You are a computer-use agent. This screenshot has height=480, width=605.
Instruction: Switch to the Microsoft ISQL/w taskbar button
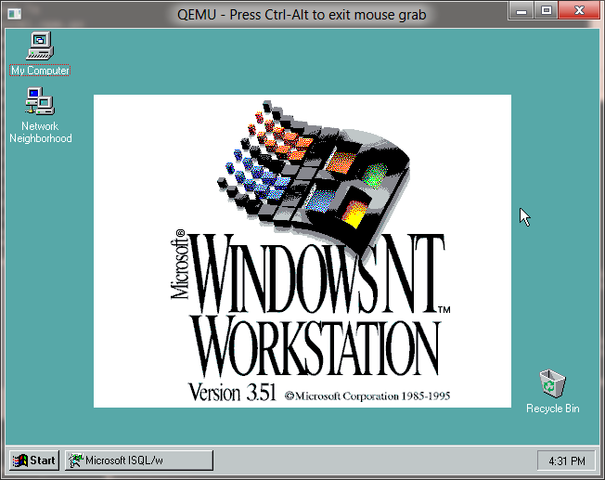click(x=139, y=460)
